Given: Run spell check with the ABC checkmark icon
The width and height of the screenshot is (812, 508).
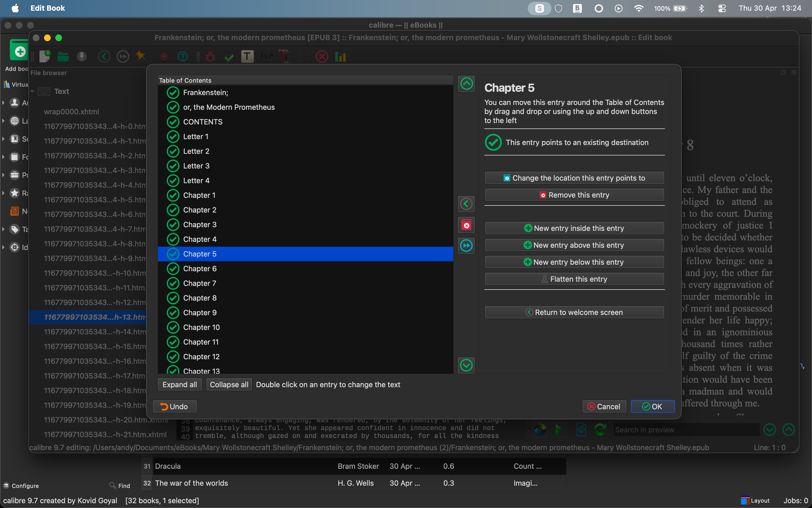Looking at the screenshot, I should tap(229, 56).
